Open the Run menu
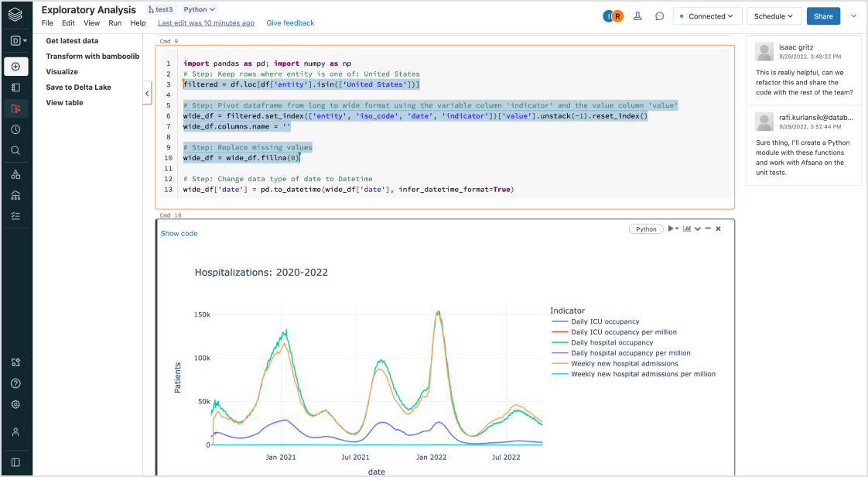 [x=114, y=23]
